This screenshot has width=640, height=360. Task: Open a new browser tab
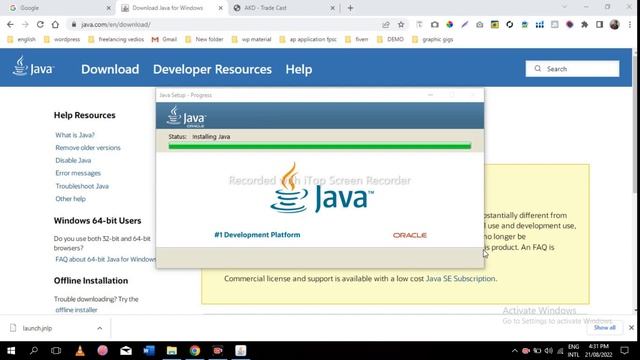tap(350, 8)
